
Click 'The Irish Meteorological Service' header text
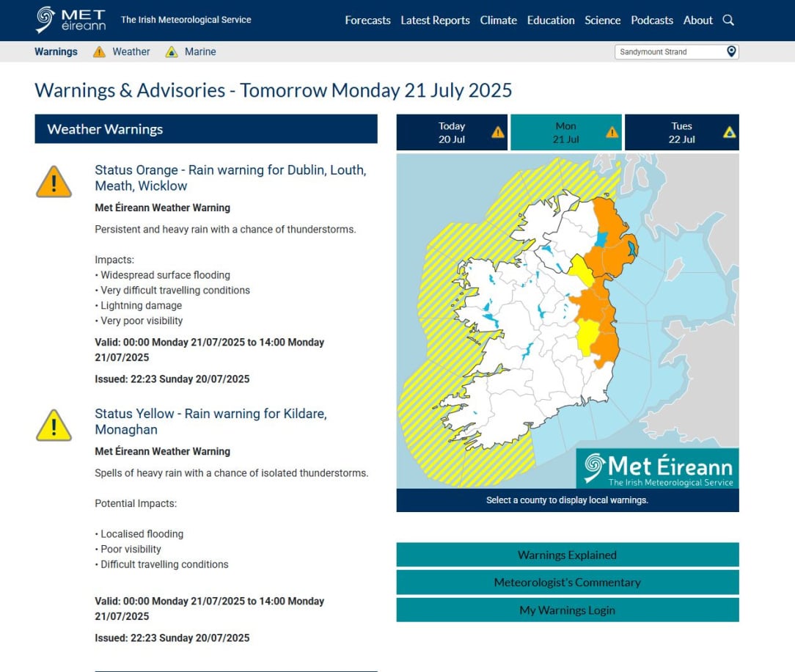coord(186,20)
